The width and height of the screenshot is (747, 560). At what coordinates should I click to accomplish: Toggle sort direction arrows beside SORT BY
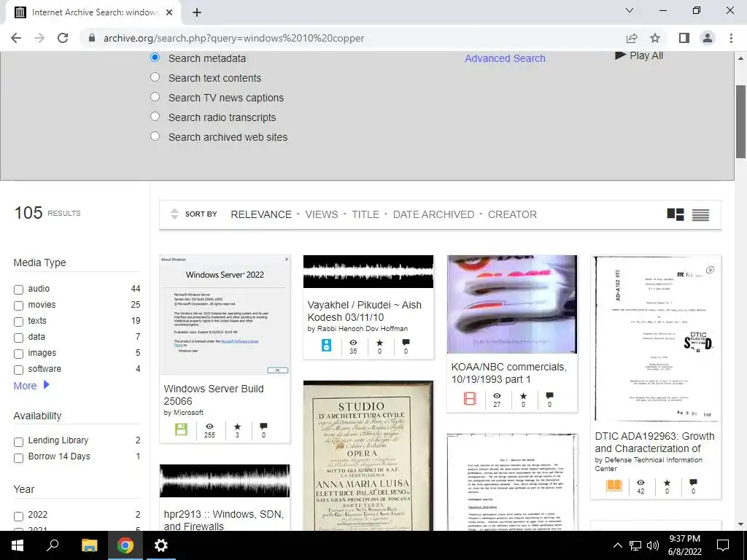click(174, 214)
